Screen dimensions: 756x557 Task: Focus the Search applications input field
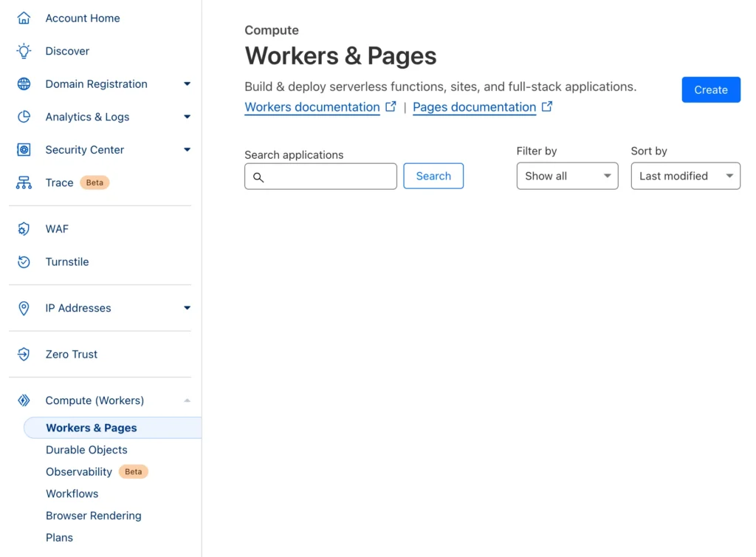pos(320,176)
